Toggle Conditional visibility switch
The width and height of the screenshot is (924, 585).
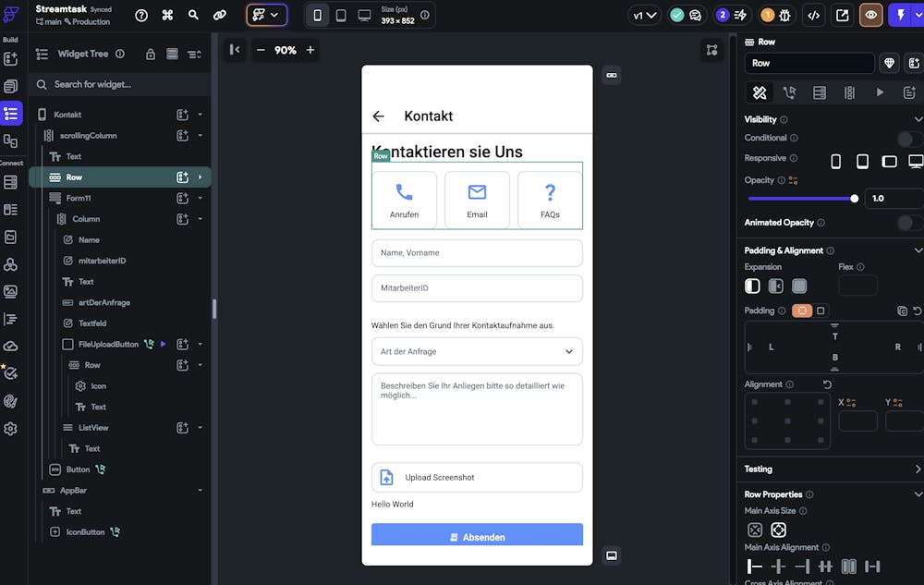tap(910, 139)
